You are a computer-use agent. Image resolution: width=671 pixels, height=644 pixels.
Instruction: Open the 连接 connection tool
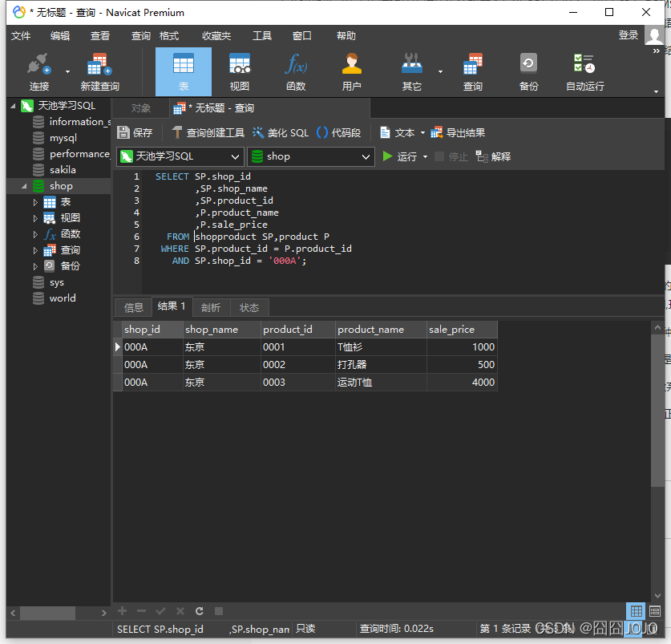39,71
